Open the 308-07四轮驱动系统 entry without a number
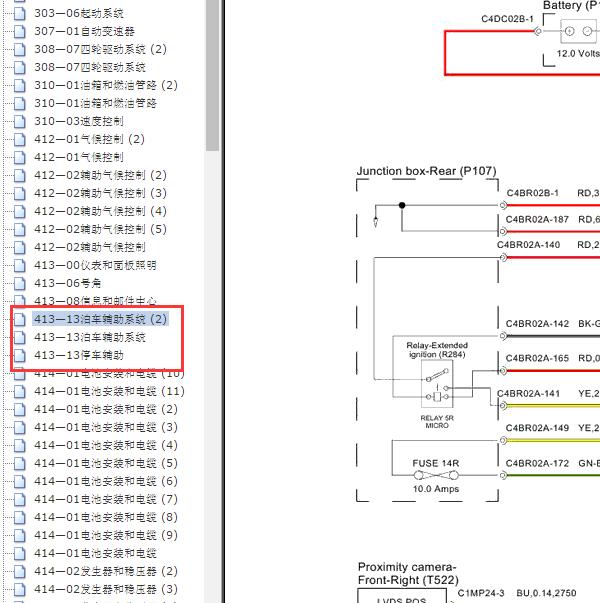This screenshot has width=600, height=603. point(90,67)
